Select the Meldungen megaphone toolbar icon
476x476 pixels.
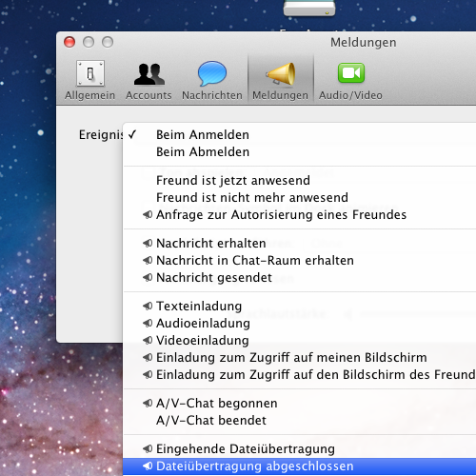coord(281,80)
